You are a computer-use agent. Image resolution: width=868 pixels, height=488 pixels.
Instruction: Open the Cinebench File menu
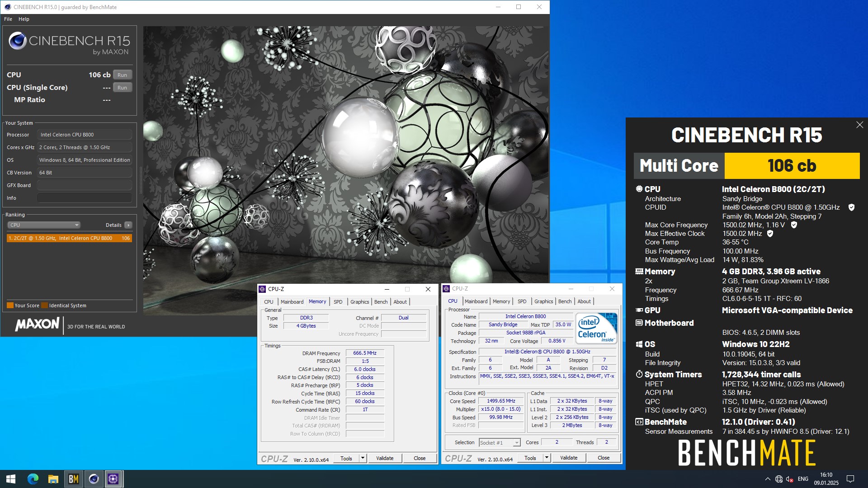pos(8,19)
